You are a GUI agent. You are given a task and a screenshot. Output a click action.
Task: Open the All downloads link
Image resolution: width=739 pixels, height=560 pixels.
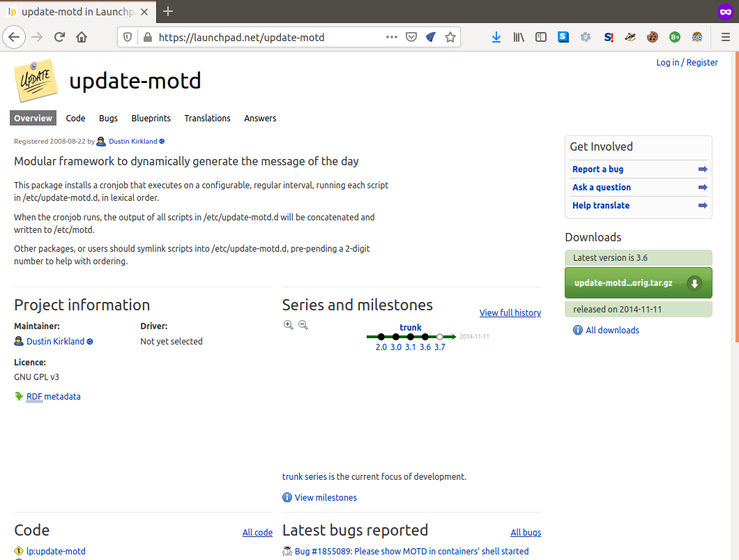pos(612,330)
